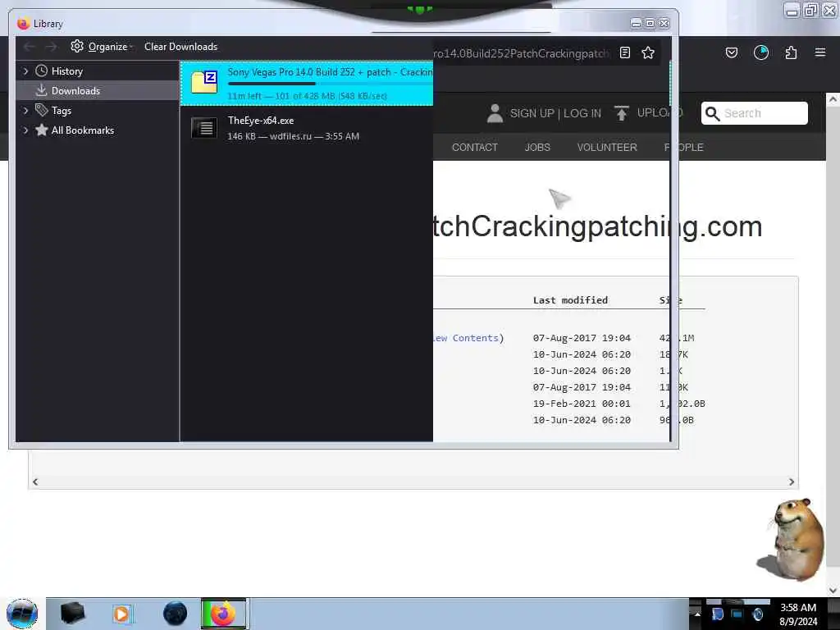Expand the All Bookmarks tree item
The height and width of the screenshot is (630, 840).
(25, 130)
